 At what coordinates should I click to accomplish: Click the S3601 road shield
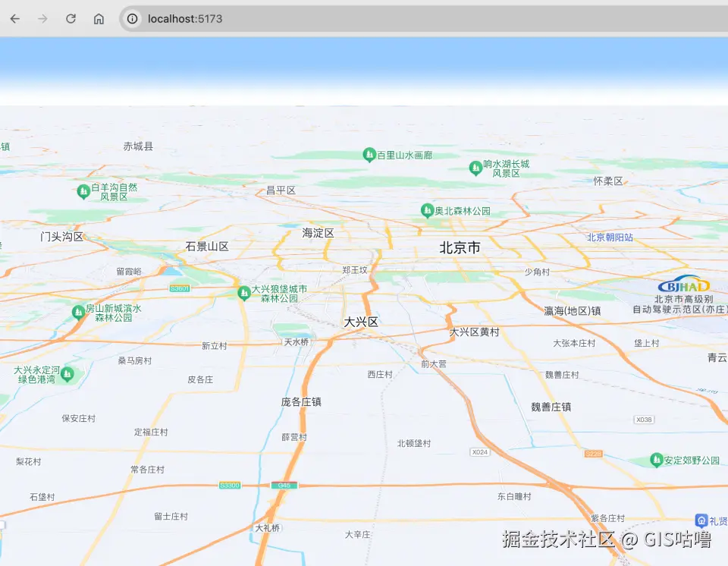point(180,288)
